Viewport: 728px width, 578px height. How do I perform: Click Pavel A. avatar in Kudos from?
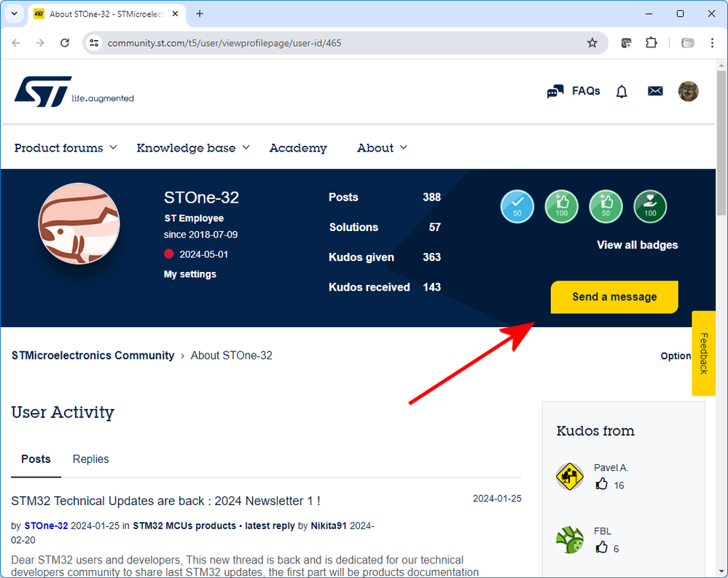(x=570, y=477)
